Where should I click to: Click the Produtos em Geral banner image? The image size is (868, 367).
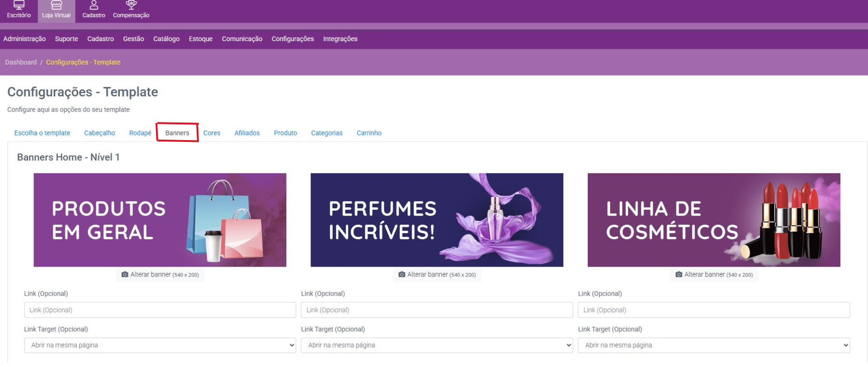pos(160,220)
